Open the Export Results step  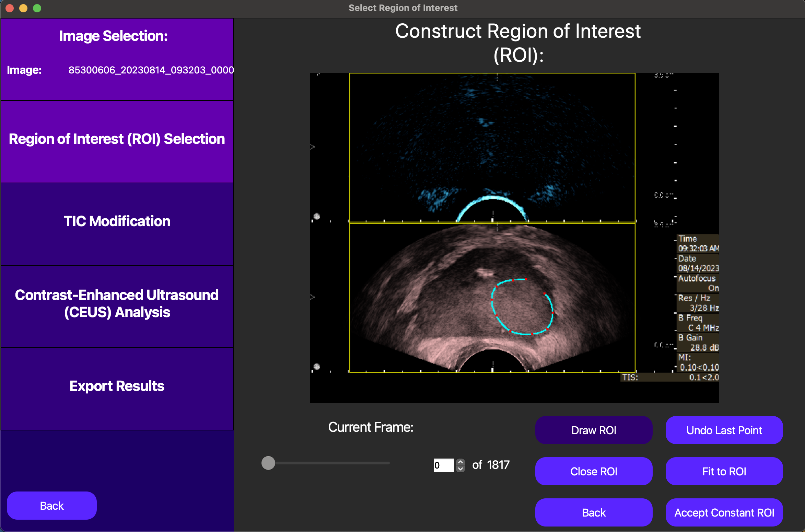[x=117, y=389]
